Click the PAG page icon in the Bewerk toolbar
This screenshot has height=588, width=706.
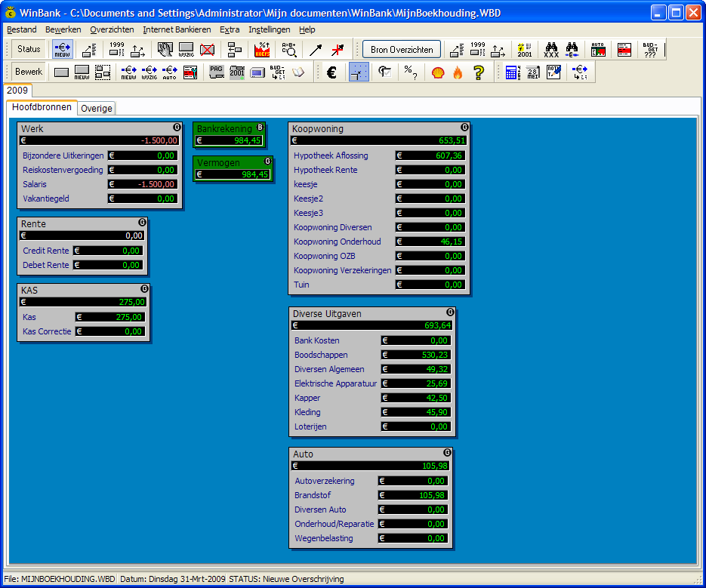pos(216,72)
